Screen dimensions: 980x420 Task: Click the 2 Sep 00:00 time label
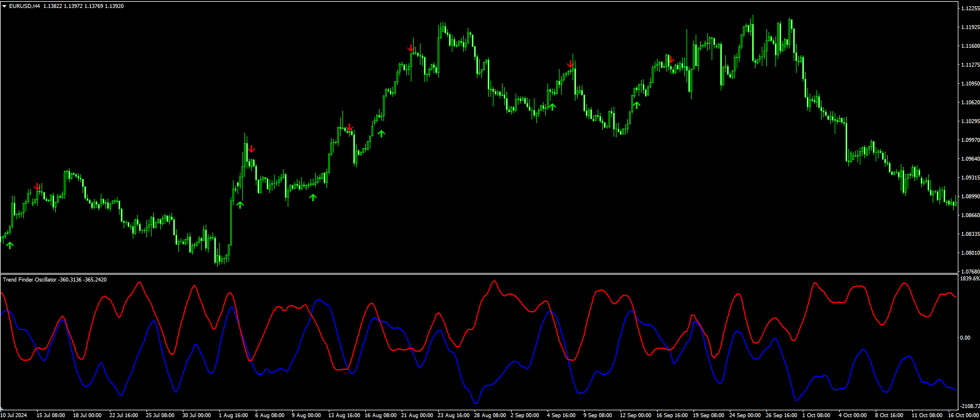[525, 415]
